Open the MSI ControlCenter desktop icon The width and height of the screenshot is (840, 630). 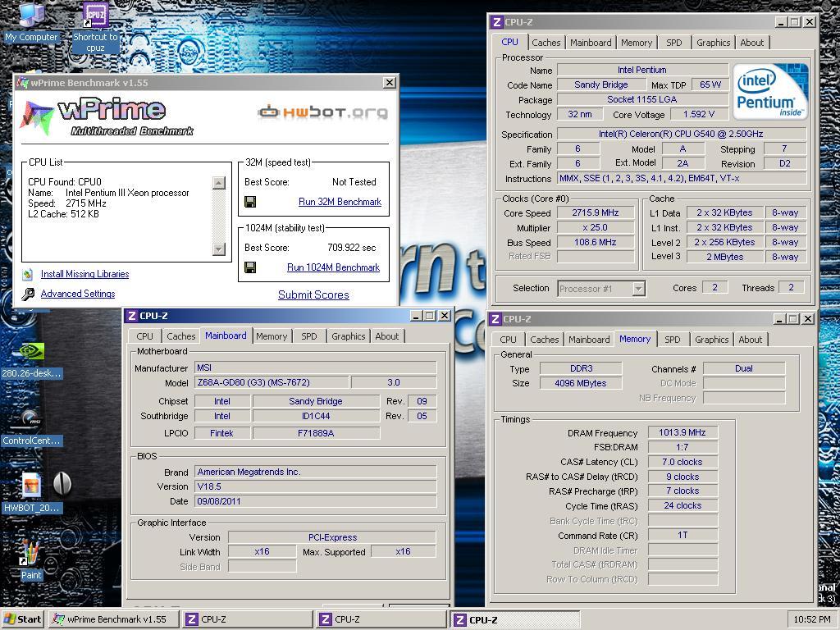coord(31,428)
